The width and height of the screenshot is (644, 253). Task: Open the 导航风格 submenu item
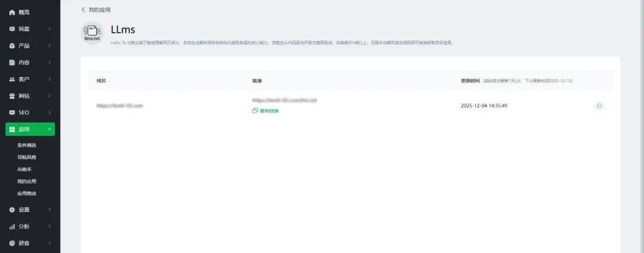(x=27, y=157)
